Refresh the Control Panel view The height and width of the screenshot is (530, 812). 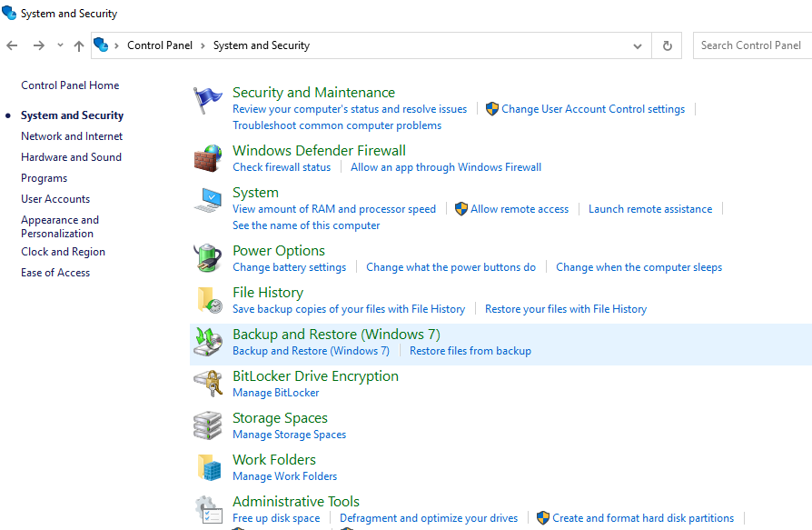[x=667, y=45]
